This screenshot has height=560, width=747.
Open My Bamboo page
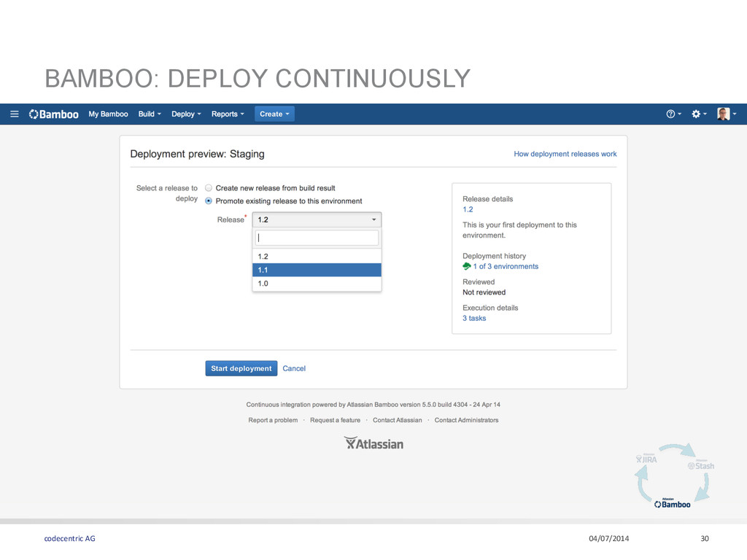(x=108, y=114)
